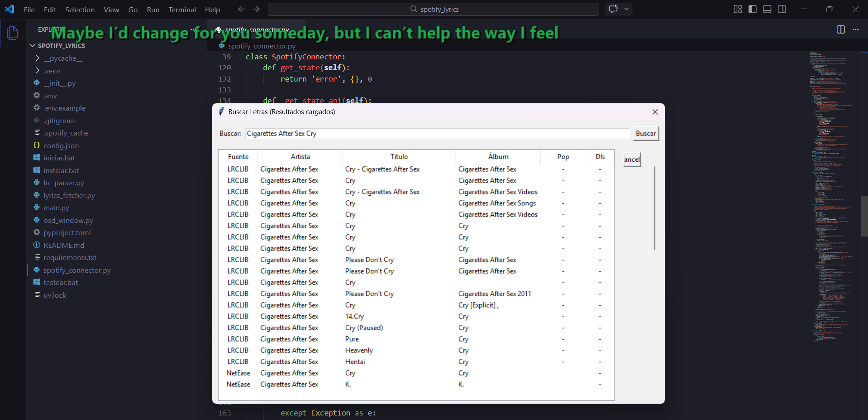Open the Explorer view in activity bar
Image resolution: width=868 pixels, height=420 pixels.
[13, 33]
